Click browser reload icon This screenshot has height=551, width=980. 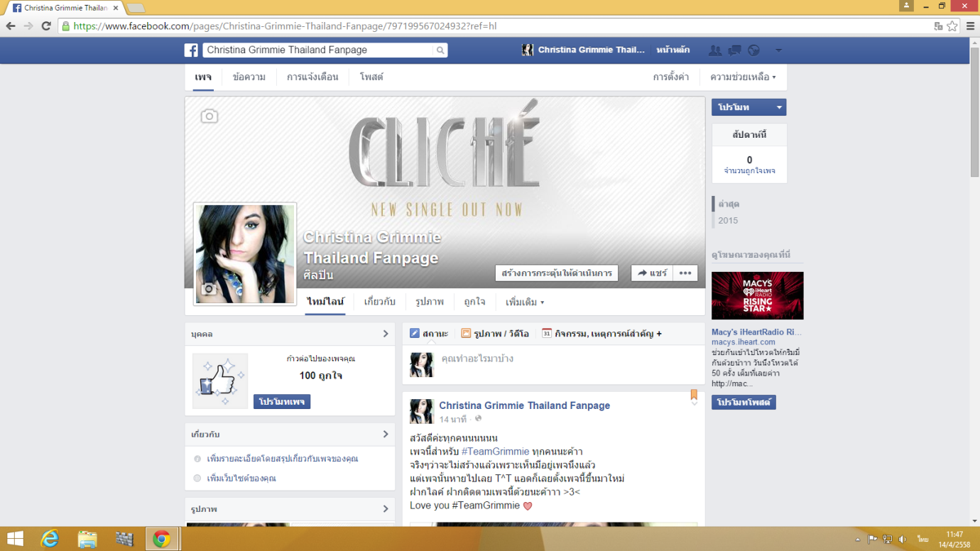click(46, 26)
